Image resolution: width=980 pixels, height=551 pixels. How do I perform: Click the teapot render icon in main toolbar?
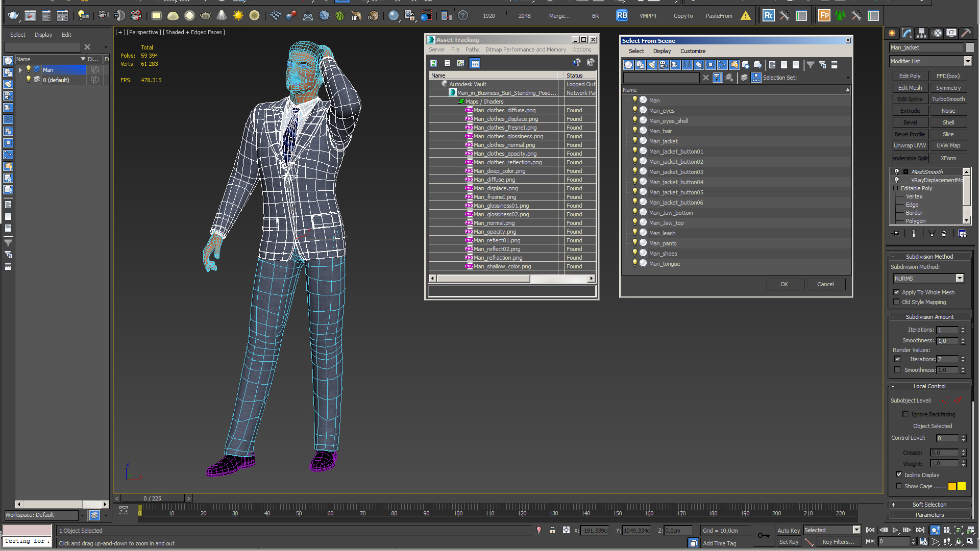tap(14, 16)
